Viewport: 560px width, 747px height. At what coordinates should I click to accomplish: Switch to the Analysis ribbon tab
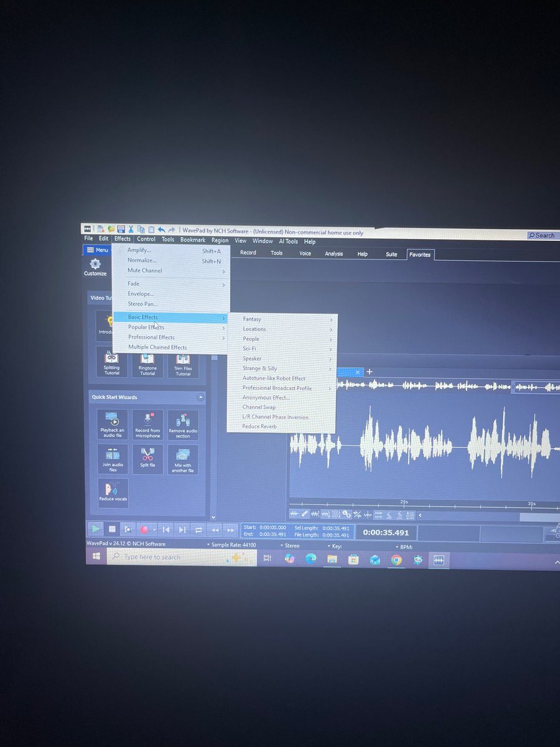coord(334,254)
